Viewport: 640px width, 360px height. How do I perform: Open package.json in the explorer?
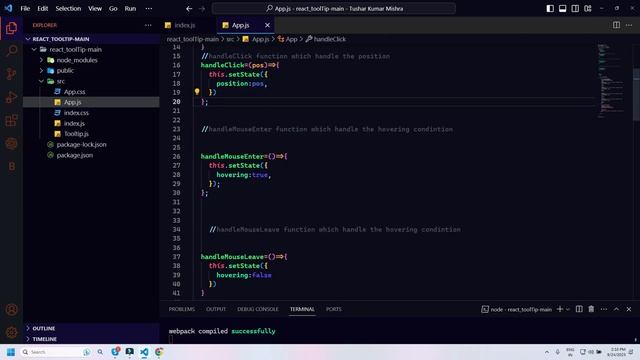(91, 155)
